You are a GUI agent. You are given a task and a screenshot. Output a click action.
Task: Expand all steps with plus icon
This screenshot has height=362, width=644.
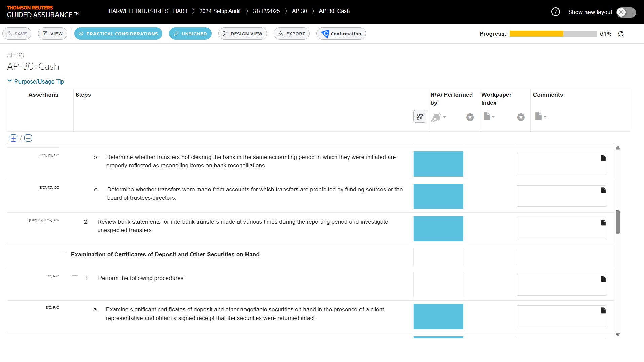13,138
